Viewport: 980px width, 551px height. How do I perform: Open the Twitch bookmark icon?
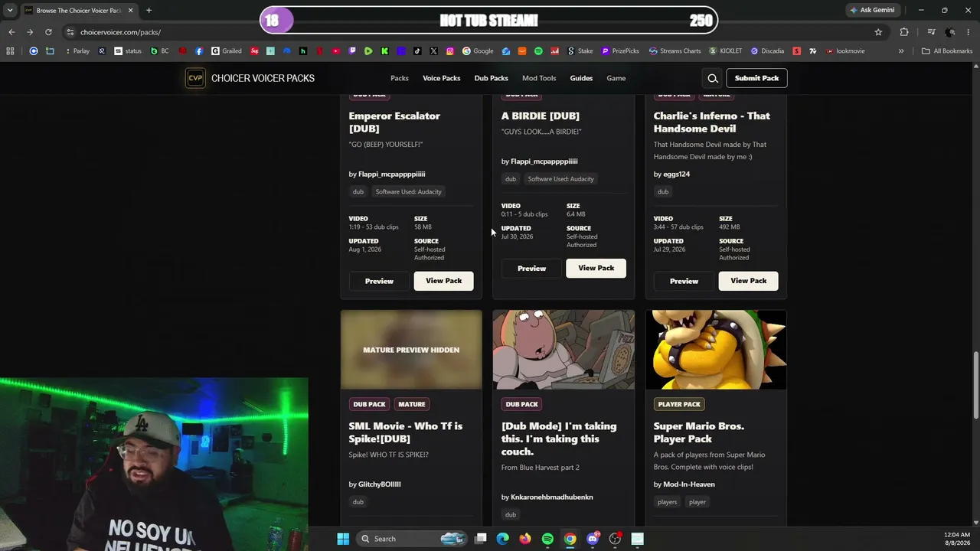pos(352,51)
